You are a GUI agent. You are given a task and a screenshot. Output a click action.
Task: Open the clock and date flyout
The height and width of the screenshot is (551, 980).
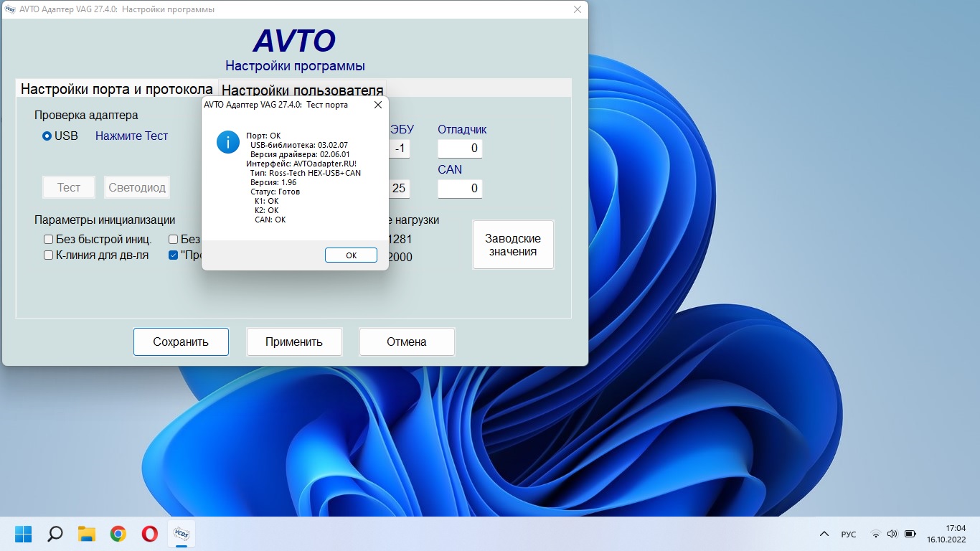pos(946,534)
